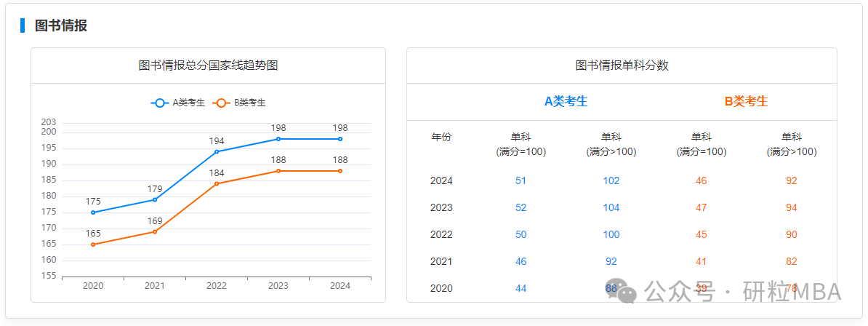Click the 2022 year row label in table
The image size is (868, 326).
(x=441, y=234)
